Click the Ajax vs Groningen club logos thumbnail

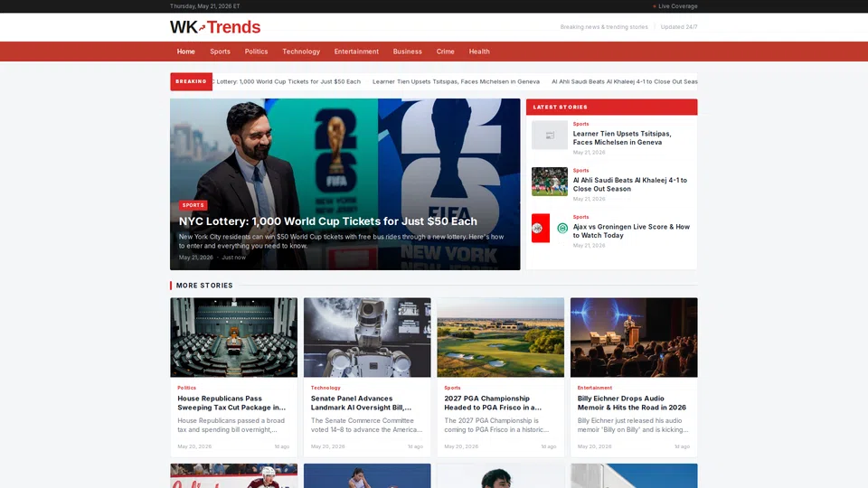click(x=550, y=228)
